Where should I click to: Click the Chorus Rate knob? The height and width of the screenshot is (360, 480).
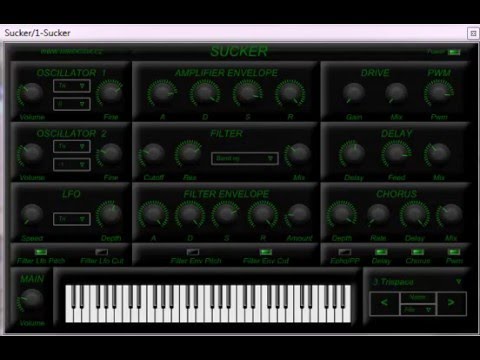(378, 215)
